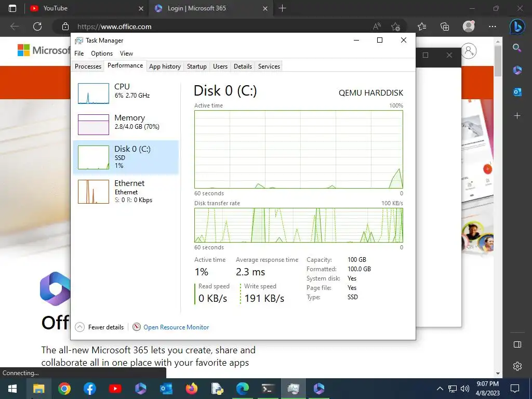Click the Edge address bar URL
The image size is (532, 399).
click(x=114, y=26)
